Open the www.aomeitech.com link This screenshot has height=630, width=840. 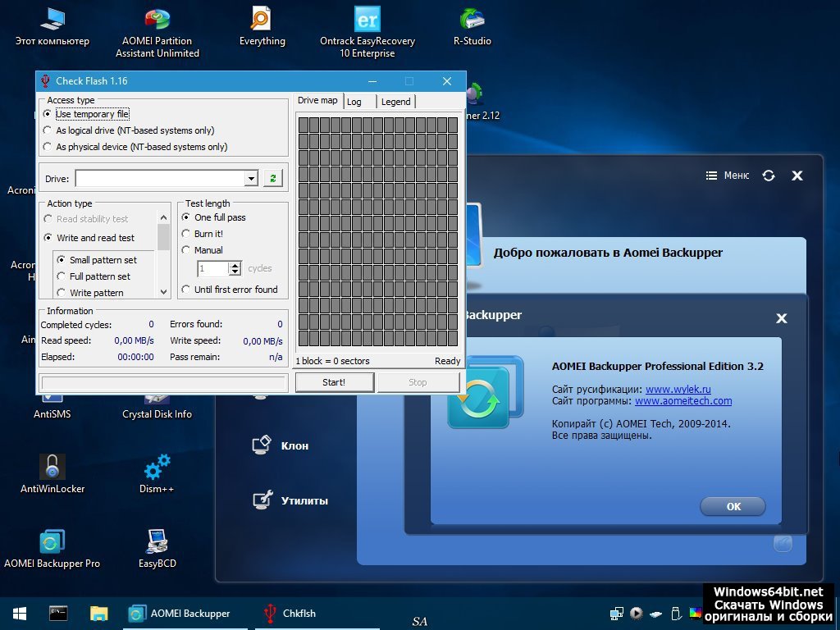coord(683,401)
